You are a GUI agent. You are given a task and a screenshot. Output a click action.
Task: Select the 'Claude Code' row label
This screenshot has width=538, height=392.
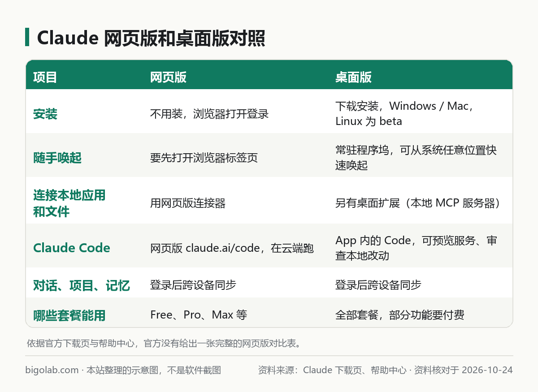[x=72, y=248]
